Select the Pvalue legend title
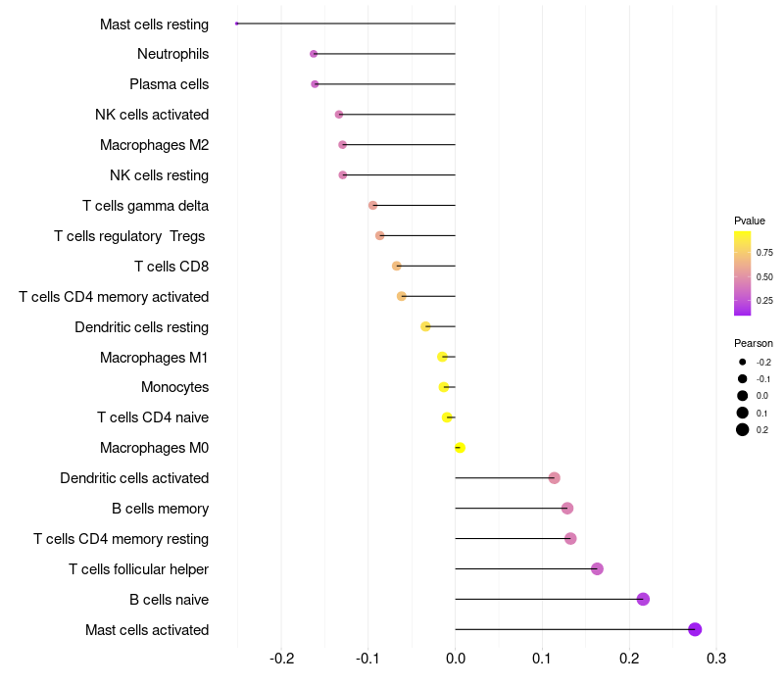 pos(750,220)
